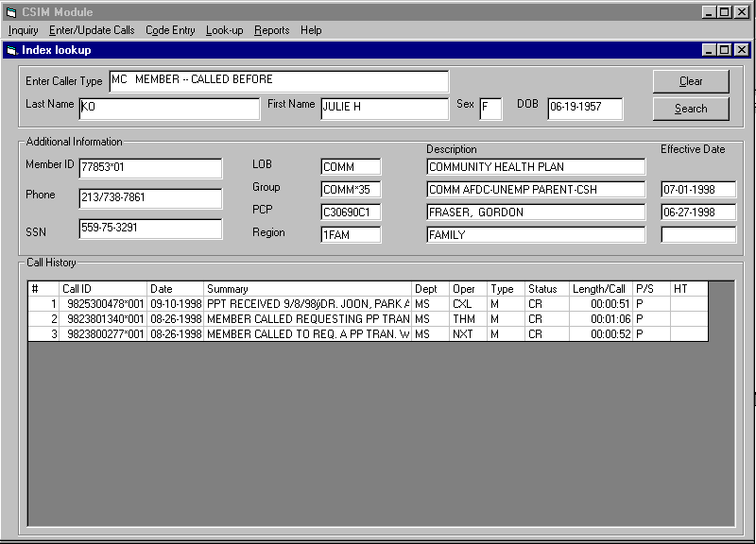
Task: Click the Sex input field
Action: pyautogui.click(x=490, y=109)
